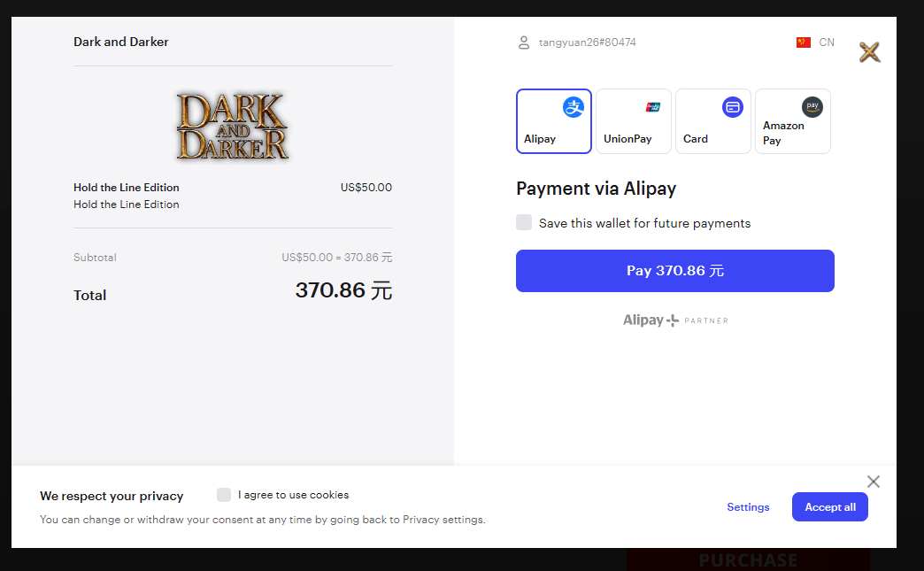This screenshot has width=924, height=571.
Task: Click the Alipay logo icon
Action: coord(574,107)
